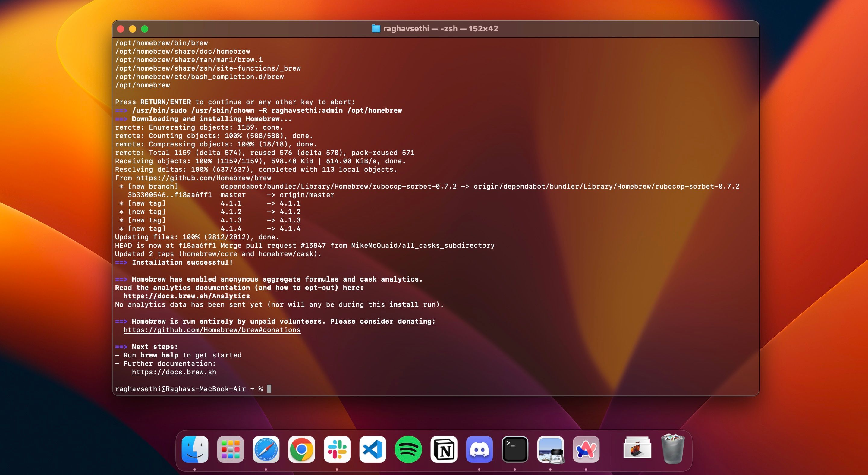Image resolution: width=868 pixels, height=475 pixels.
Task: Open Notion from the Dock
Action: [x=445, y=449]
